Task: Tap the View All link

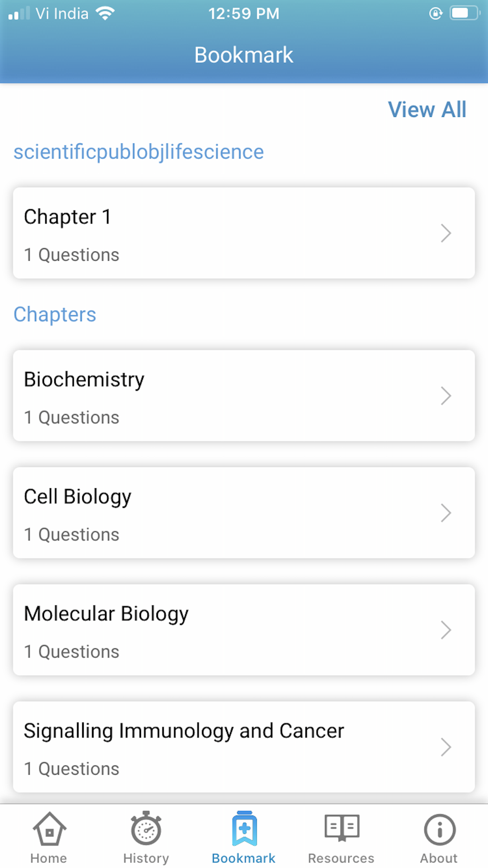Action: [427, 109]
